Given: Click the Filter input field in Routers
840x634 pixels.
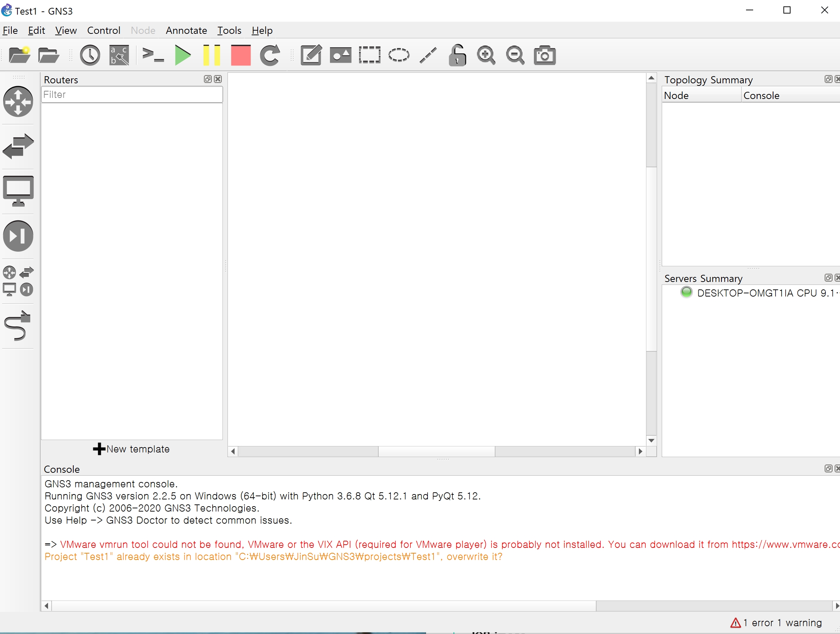Looking at the screenshot, I should coord(131,95).
